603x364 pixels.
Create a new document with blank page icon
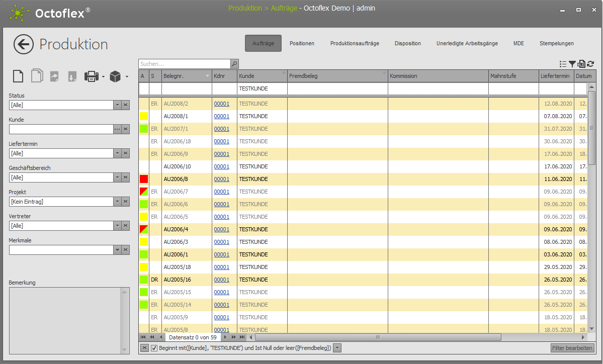[18, 76]
